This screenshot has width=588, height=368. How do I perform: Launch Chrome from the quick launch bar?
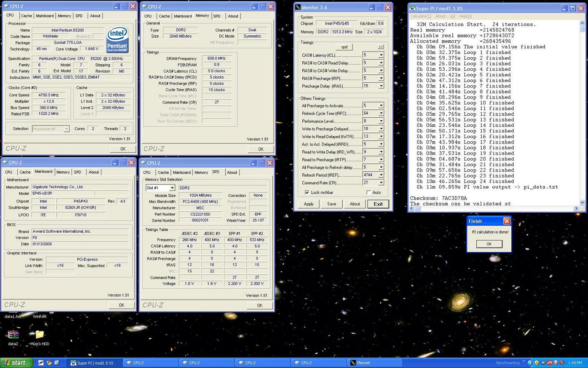click(49, 363)
